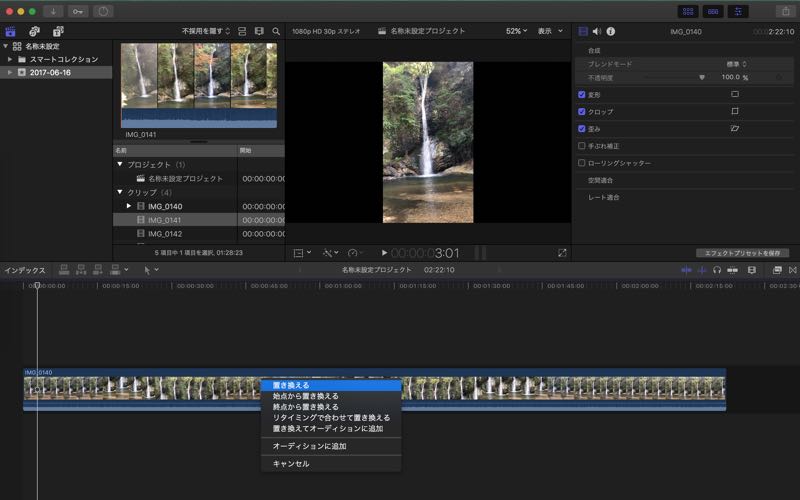Show the photos and audio sidebar
The height and width of the screenshot is (500, 800).
pos(34,31)
